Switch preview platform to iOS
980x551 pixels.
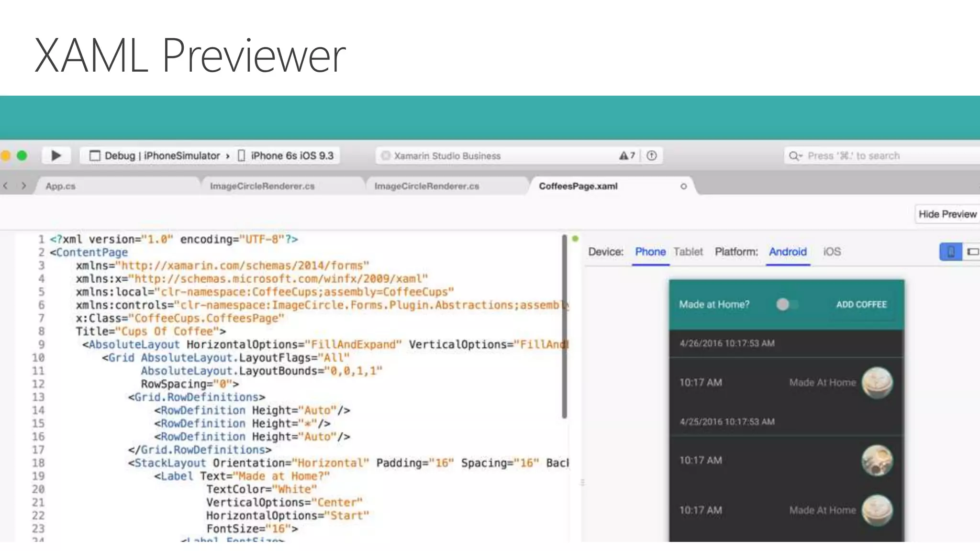[x=832, y=252]
